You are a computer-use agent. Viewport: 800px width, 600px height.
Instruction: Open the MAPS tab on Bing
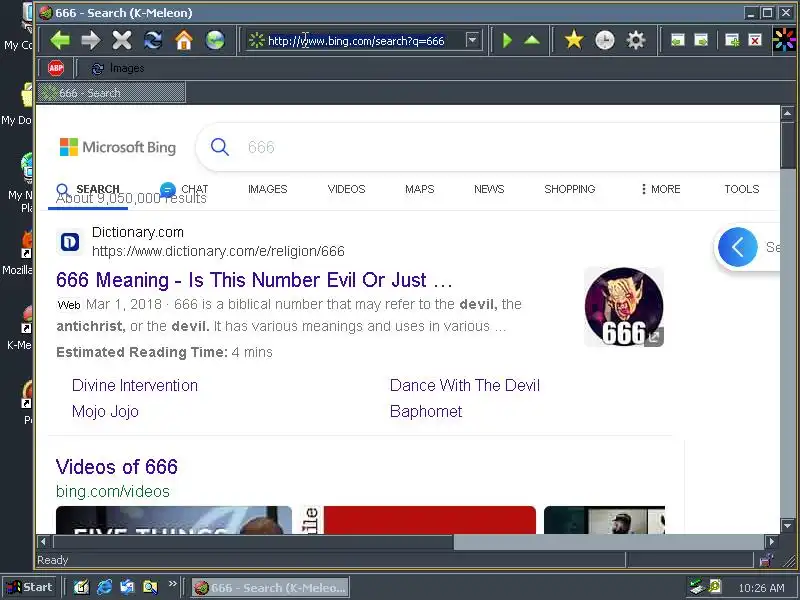point(419,189)
